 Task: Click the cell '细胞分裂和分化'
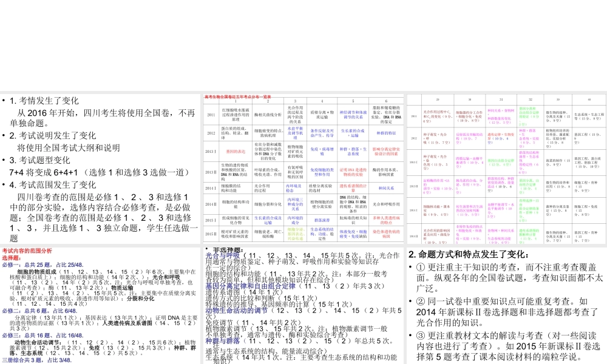coord(268,204)
